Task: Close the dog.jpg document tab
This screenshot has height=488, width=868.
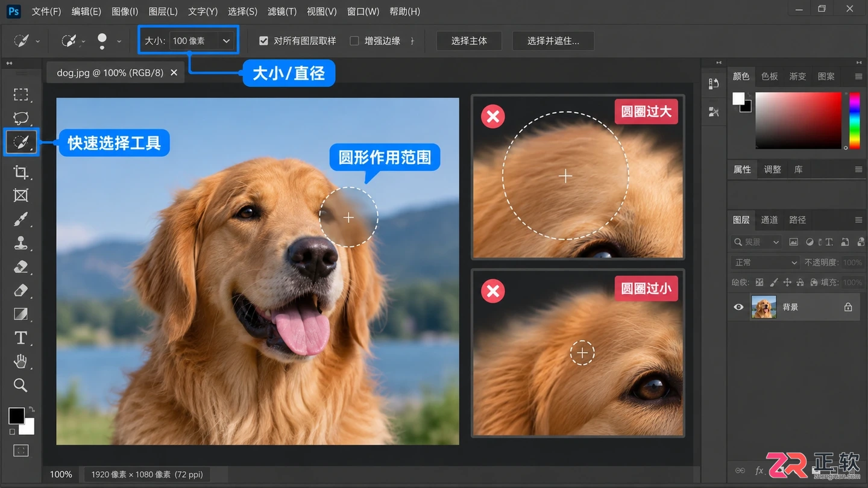Action: click(174, 72)
